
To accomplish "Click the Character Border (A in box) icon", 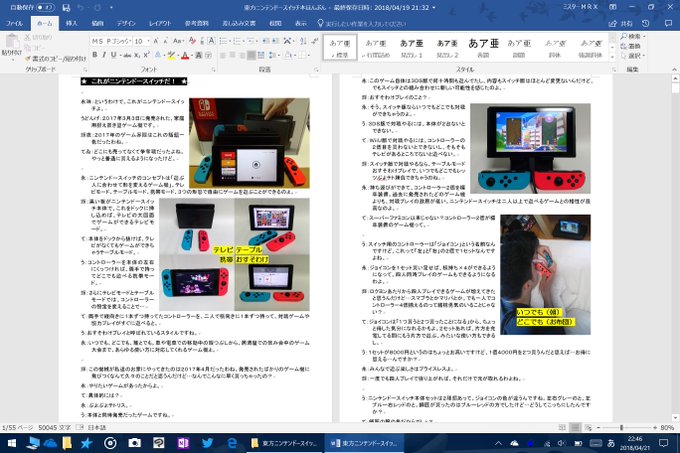I will tap(211, 41).
